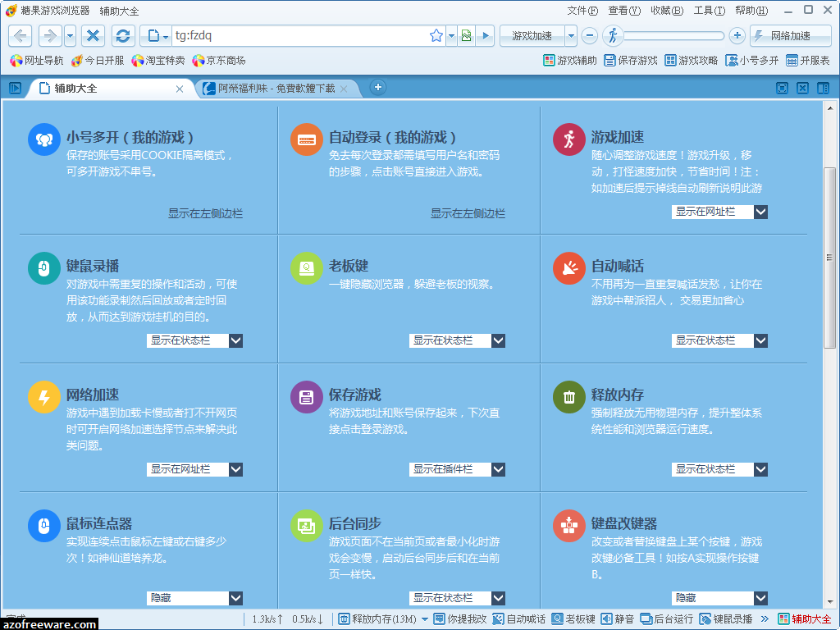Click the 游戏加速 running man icon
The width and height of the screenshot is (840, 630).
click(x=569, y=139)
